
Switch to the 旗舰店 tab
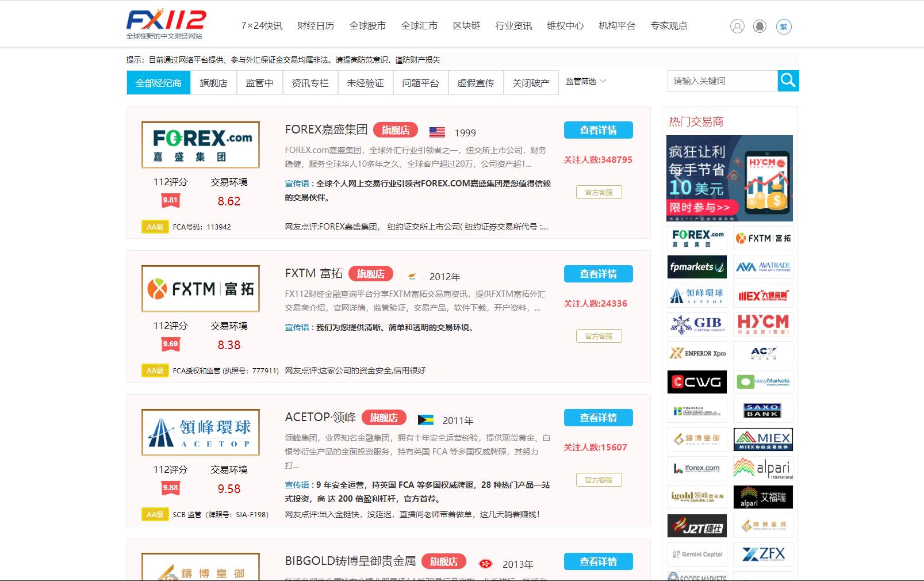pos(213,83)
